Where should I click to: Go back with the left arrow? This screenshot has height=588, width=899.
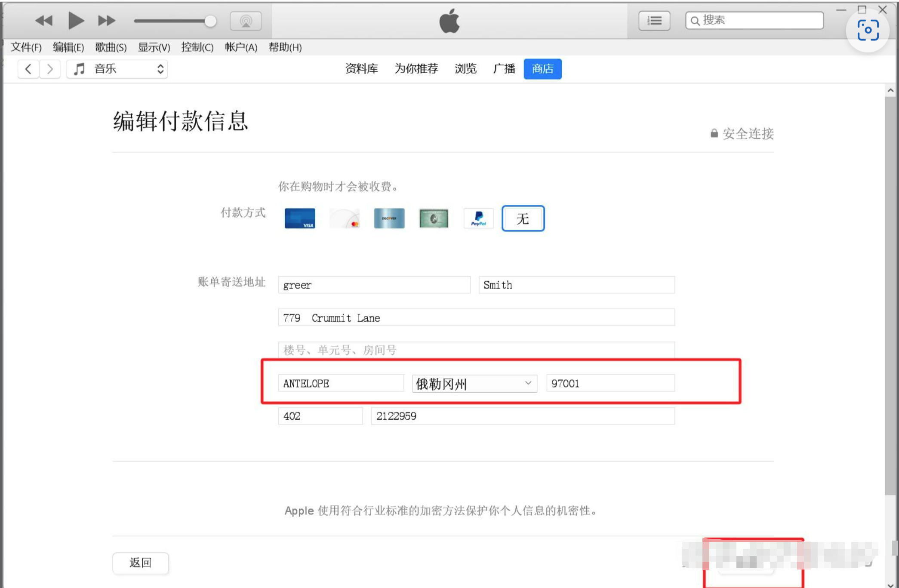click(x=28, y=69)
